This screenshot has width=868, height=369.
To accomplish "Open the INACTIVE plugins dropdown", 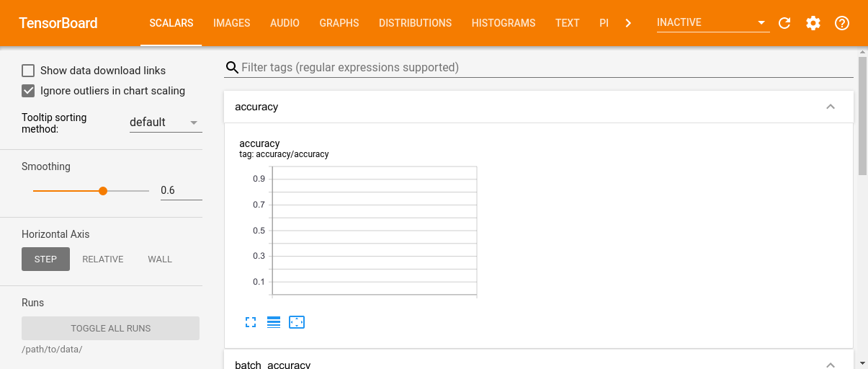I will click(x=712, y=23).
